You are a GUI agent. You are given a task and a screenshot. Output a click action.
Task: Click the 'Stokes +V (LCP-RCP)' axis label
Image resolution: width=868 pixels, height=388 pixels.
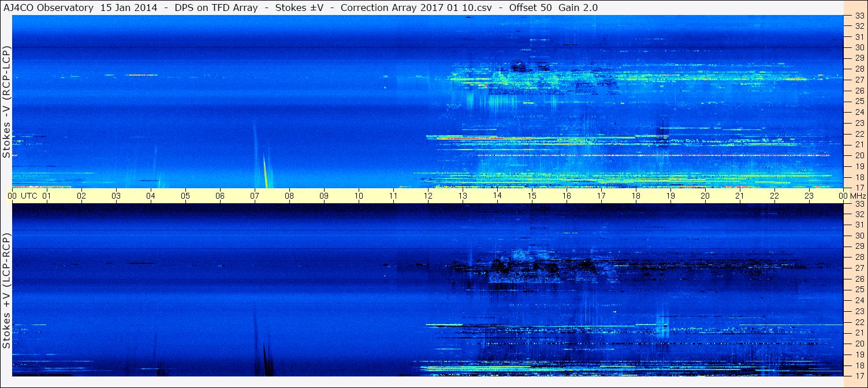click(x=6, y=291)
